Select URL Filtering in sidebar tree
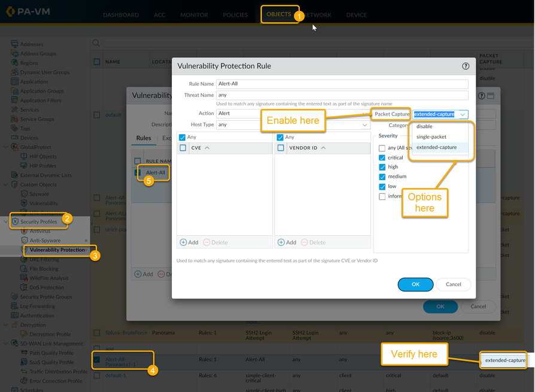Screen dimensions: 535x392 [44, 260]
